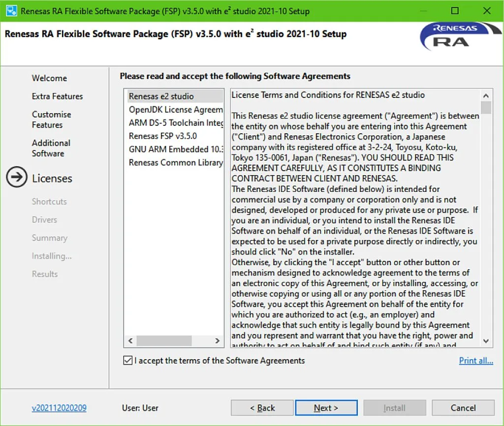The image size is (504, 426).
Task: Click the installer icon in the title bar
Action: [11, 10]
